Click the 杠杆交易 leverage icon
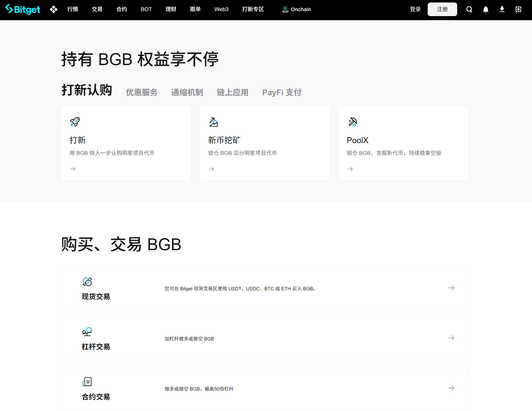This screenshot has width=532, height=411. point(87,332)
